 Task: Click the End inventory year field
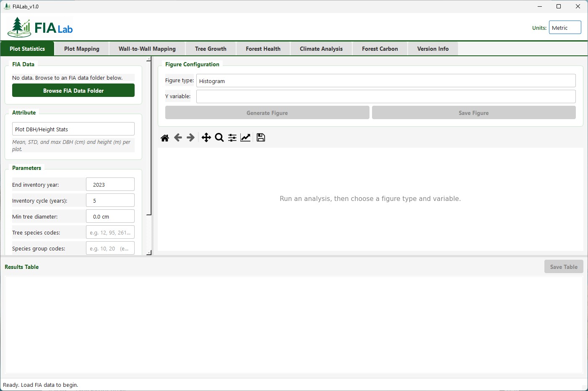click(x=110, y=184)
